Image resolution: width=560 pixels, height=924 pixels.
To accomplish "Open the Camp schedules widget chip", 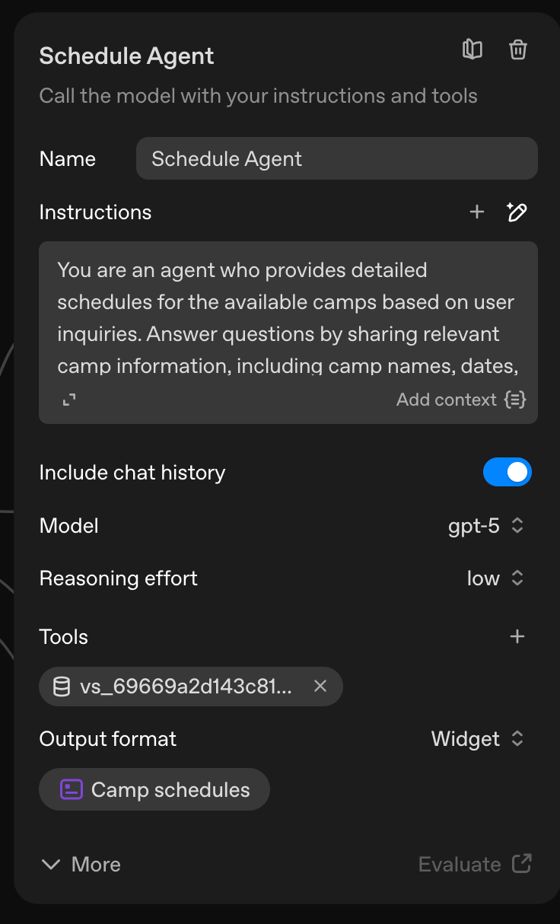I will tap(170, 789).
